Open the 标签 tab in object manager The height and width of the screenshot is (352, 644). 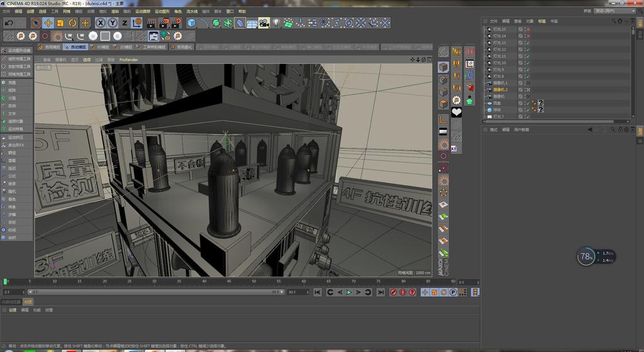pos(541,21)
